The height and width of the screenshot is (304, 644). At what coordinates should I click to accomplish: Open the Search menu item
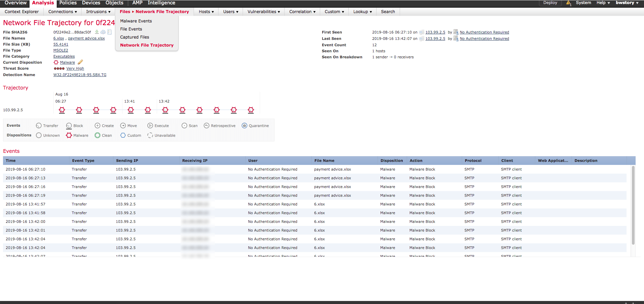click(x=388, y=12)
